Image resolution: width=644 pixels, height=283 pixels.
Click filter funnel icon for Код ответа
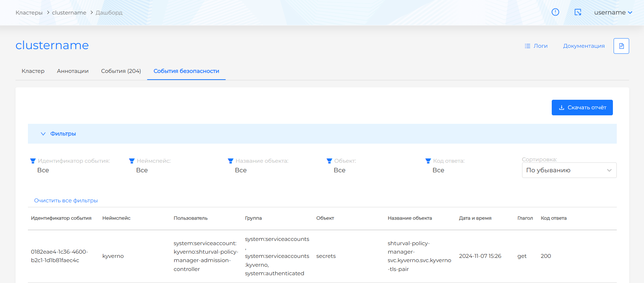(428, 161)
